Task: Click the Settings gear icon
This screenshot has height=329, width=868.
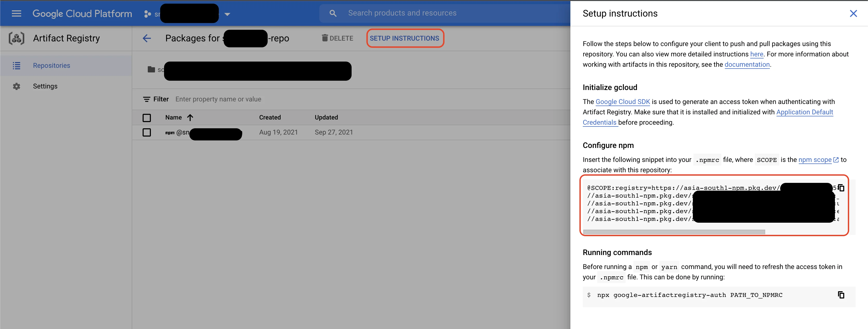Action: [x=17, y=86]
